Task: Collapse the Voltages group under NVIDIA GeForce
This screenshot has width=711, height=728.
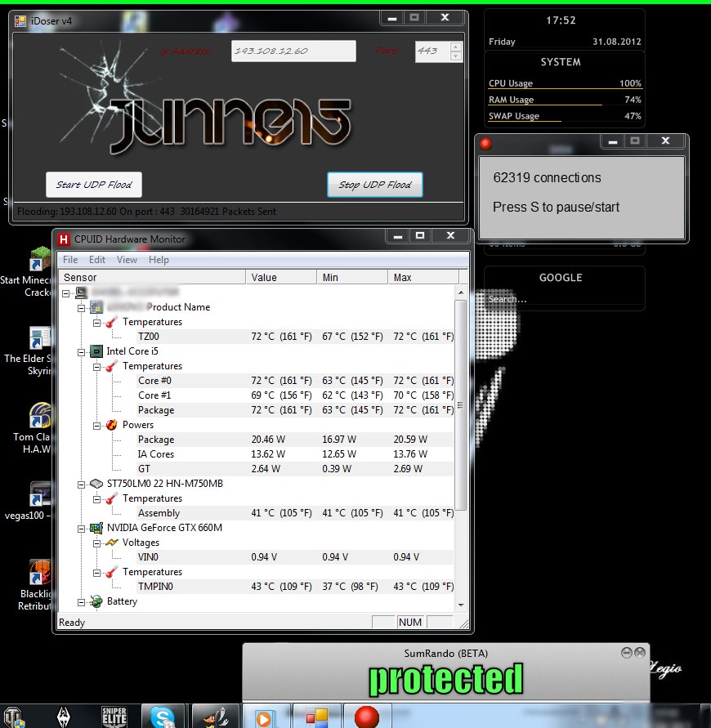Action: (96, 543)
